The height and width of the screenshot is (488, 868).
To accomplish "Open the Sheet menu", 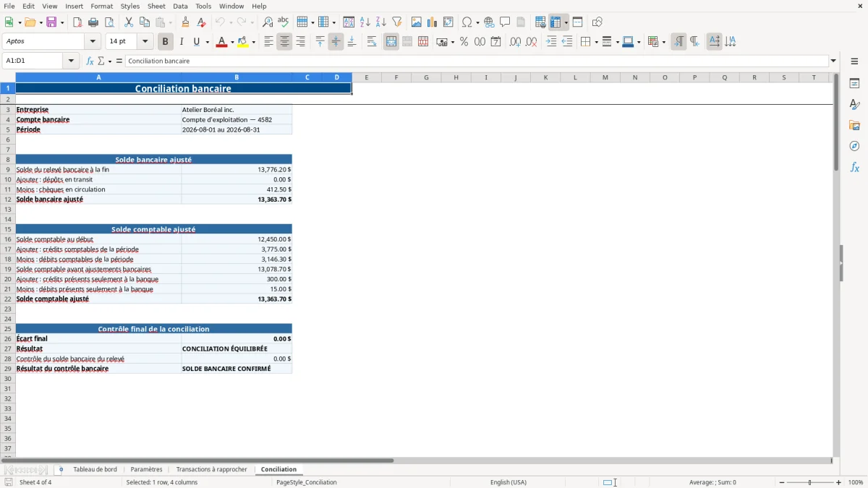I will pyautogui.click(x=156, y=6).
